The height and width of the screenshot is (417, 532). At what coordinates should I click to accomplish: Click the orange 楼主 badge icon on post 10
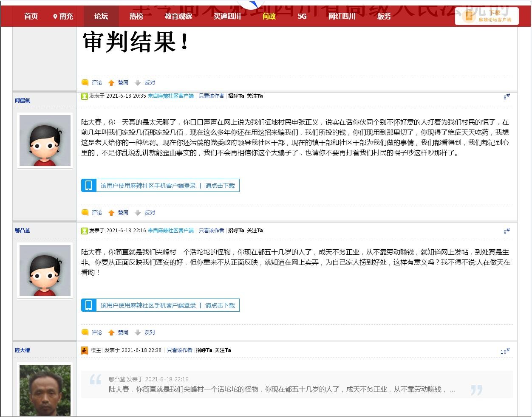[x=85, y=350]
